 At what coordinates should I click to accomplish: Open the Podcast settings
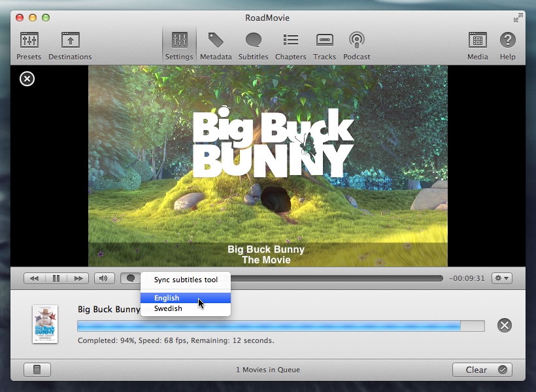pyautogui.click(x=356, y=46)
